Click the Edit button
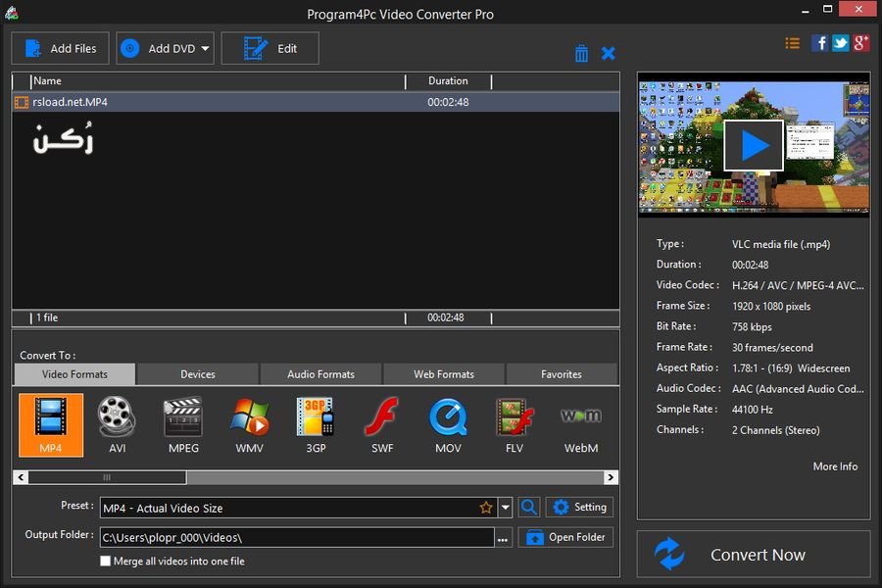 click(x=270, y=48)
